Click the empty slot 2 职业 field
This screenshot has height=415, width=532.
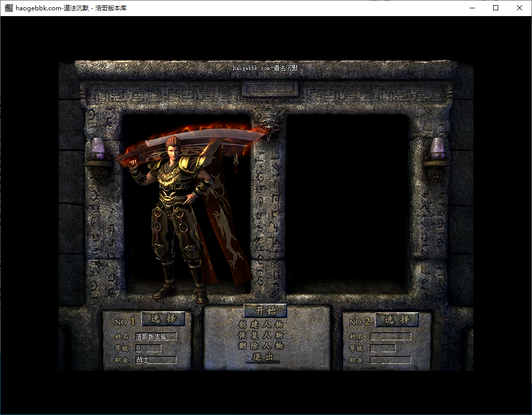(x=390, y=360)
